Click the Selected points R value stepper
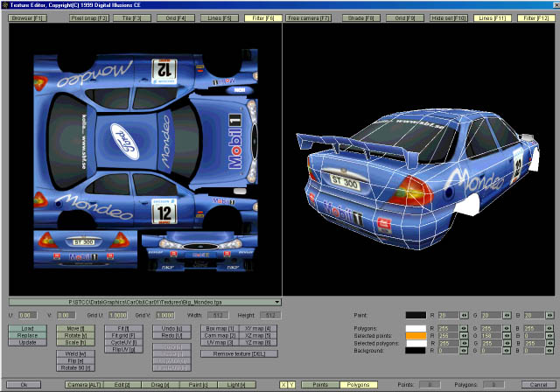This screenshot has height=392, width=560. (464, 336)
